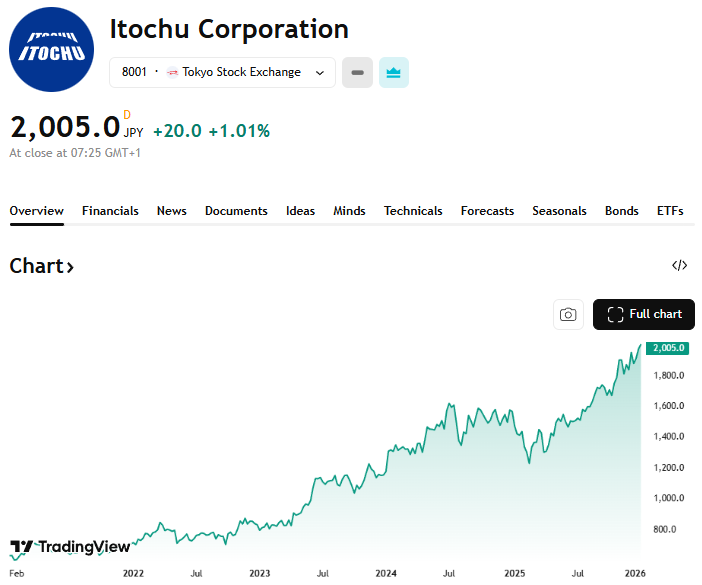This screenshot has width=702, height=585.
Task: Switch to the ETFs tab
Action: [x=670, y=211]
